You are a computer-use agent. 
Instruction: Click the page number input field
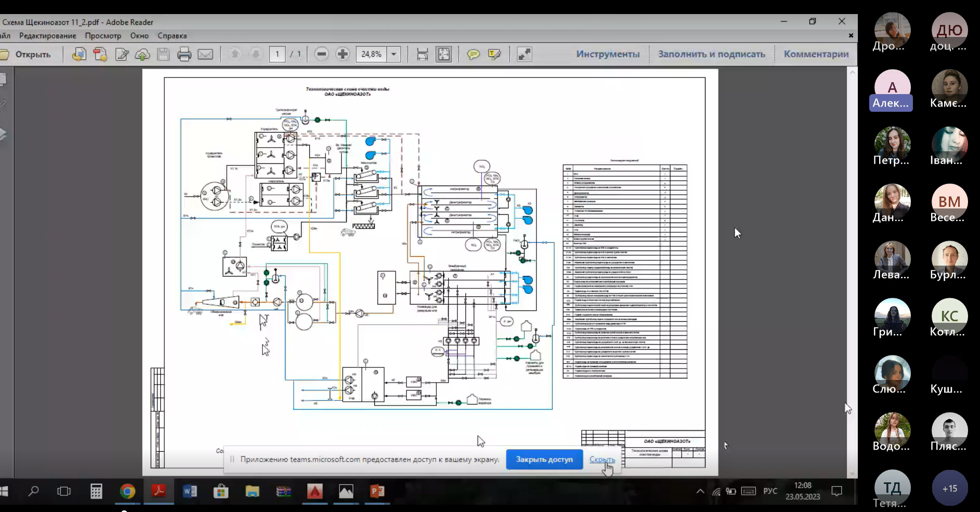(277, 54)
